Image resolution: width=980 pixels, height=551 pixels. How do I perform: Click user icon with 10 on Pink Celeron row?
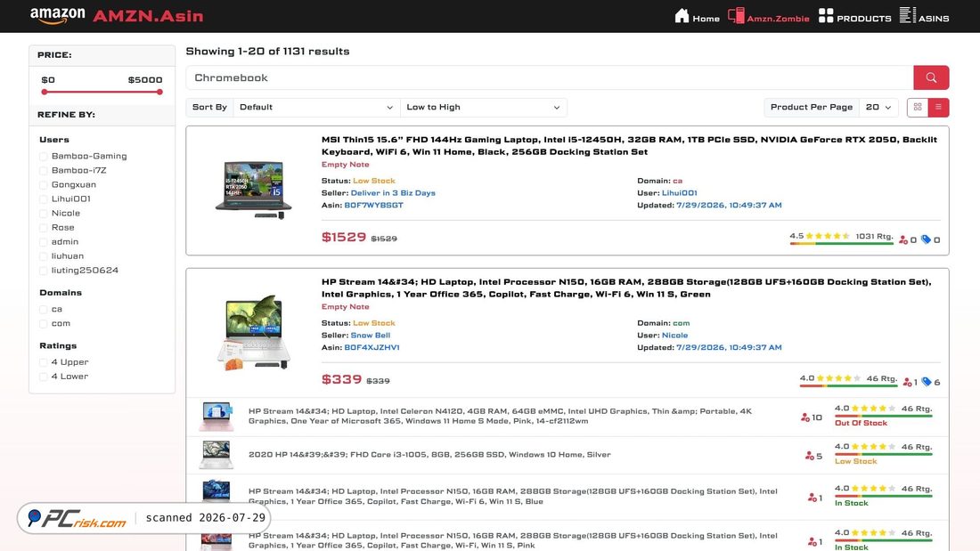[805, 417]
